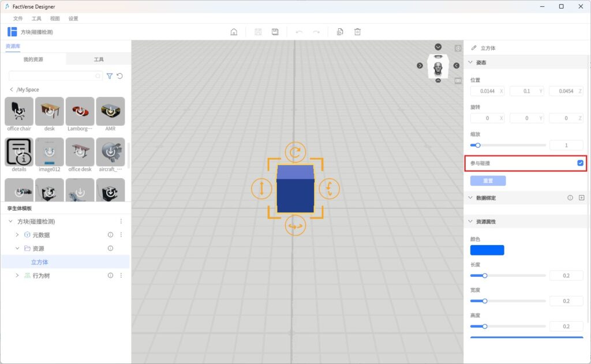The height and width of the screenshot is (364, 591).
Task: Click the refresh icon in the resource library
Action: 119,76
